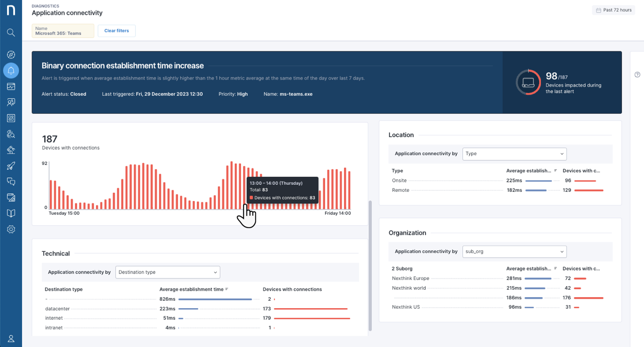This screenshot has height=347, width=644.
Task: Click the compass icon in the sidebar
Action: (11, 54)
